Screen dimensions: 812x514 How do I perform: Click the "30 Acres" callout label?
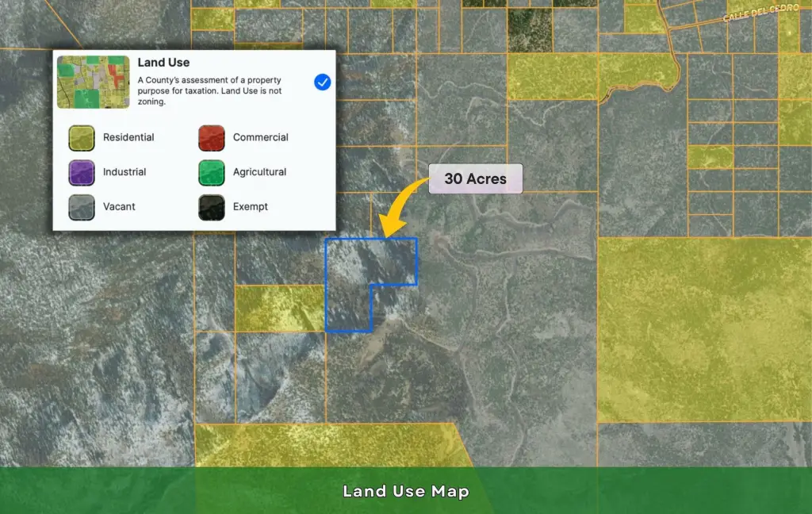click(x=475, y=179)
